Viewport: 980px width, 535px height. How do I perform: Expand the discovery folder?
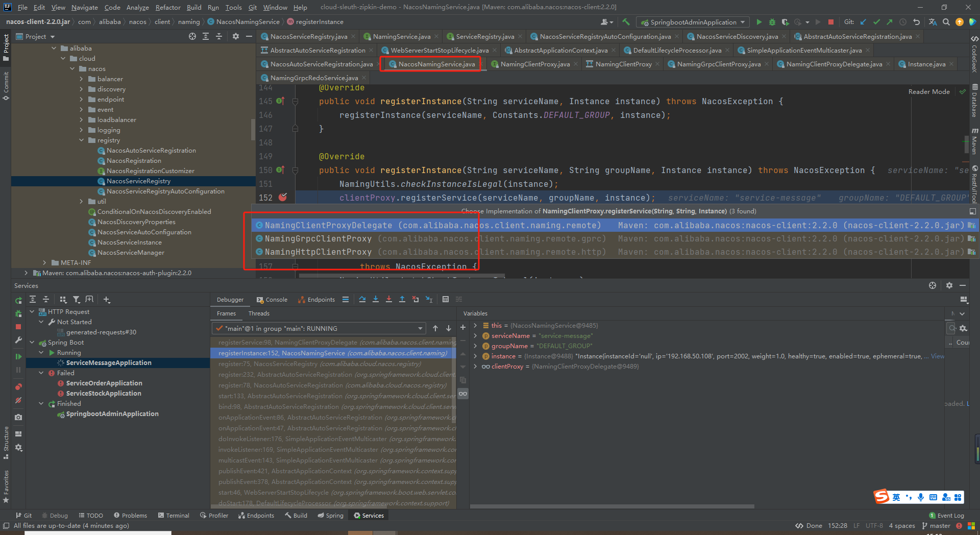click(81, 89)
